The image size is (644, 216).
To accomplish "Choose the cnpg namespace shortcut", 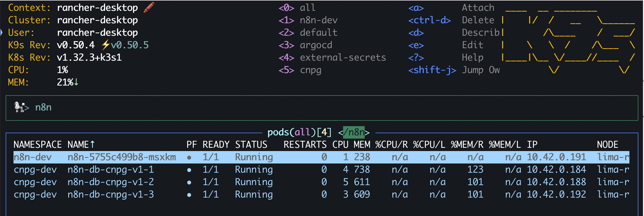I will coord(300,70).
